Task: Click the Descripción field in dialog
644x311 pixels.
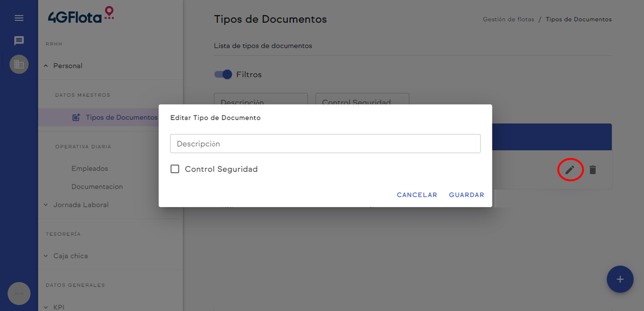Action: tap(325, 144)
